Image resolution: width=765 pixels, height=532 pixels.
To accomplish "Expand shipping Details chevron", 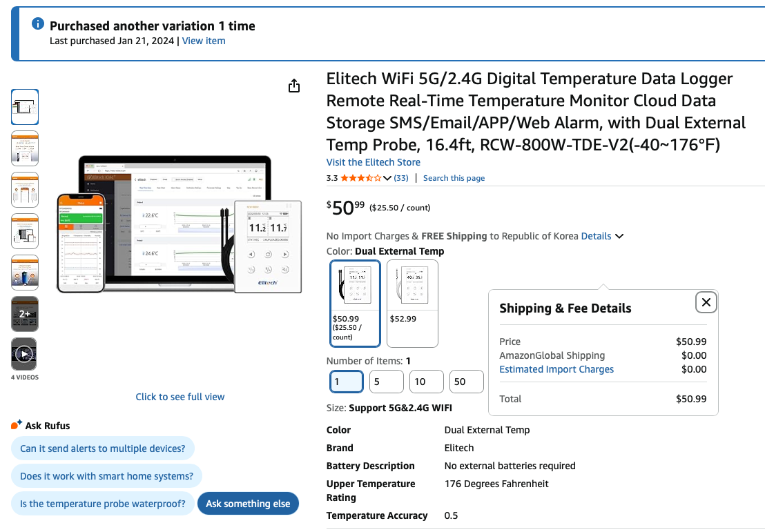I will pyautogui.click(x=619, y=236).
